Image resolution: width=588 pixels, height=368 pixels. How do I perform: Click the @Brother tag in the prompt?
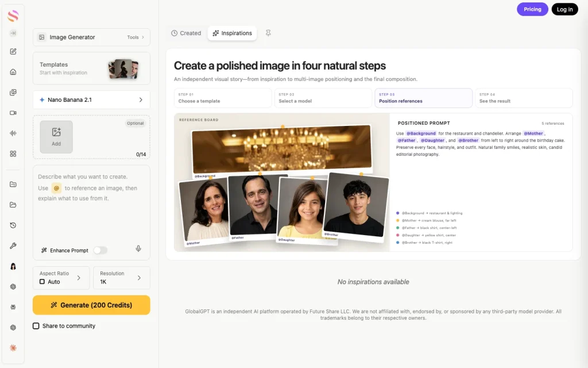point(468,140)
